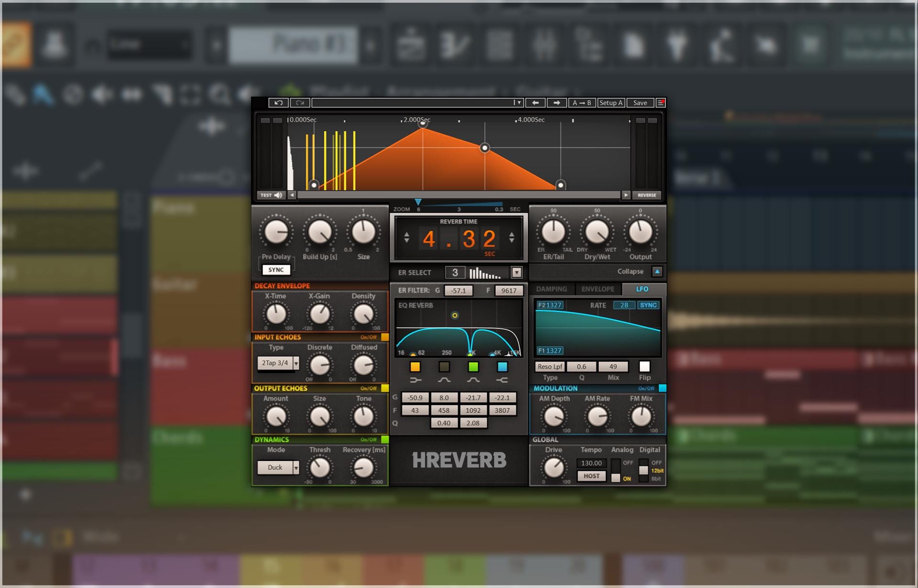918x588 pixels.
Task: Open Input Echoes Type dropdown 2Tap 3/4
Action: (278, 363)
